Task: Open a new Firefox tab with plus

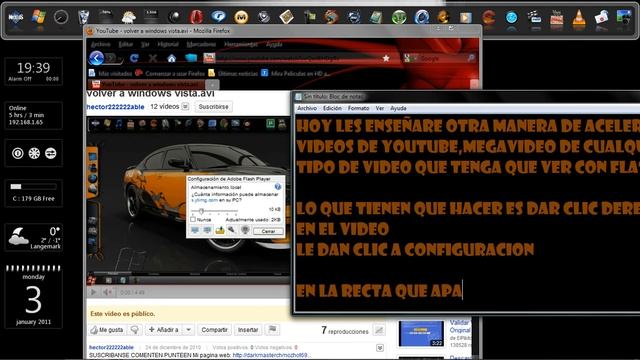Action: point(212,84)
